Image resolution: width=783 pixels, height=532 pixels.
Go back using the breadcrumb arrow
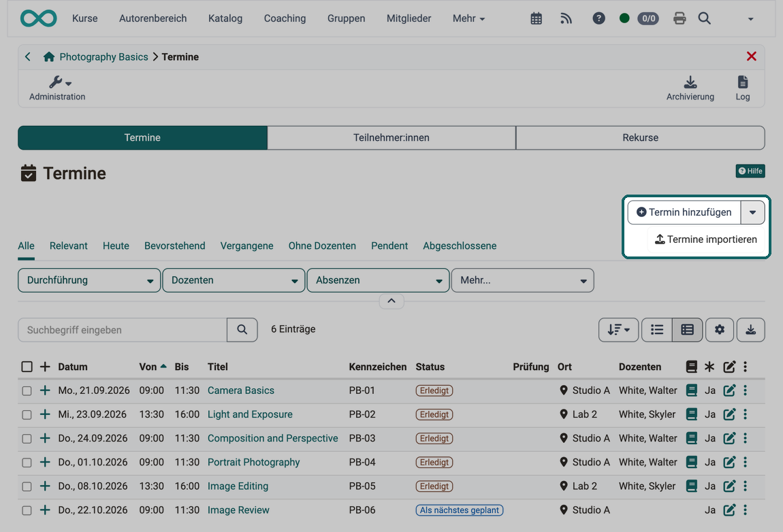28,57
